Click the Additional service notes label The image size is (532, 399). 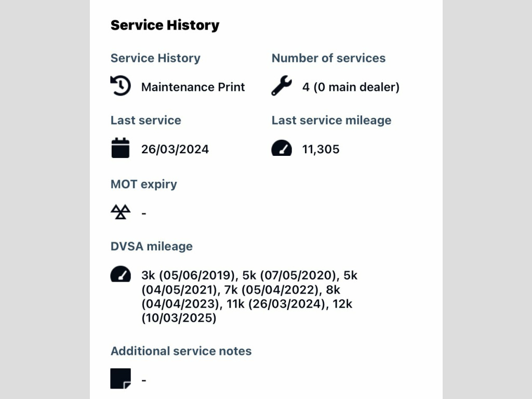(181, 351)
